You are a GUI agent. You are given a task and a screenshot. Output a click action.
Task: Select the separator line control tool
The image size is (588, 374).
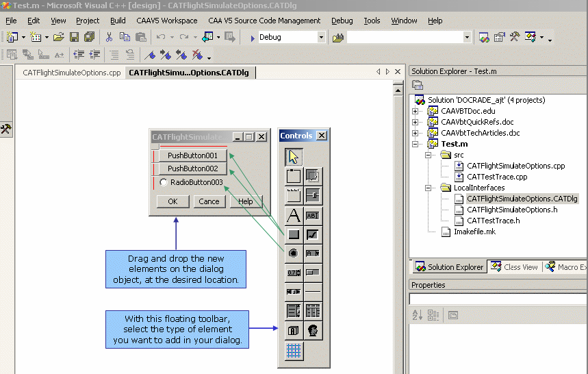click(x=313, y=292)
